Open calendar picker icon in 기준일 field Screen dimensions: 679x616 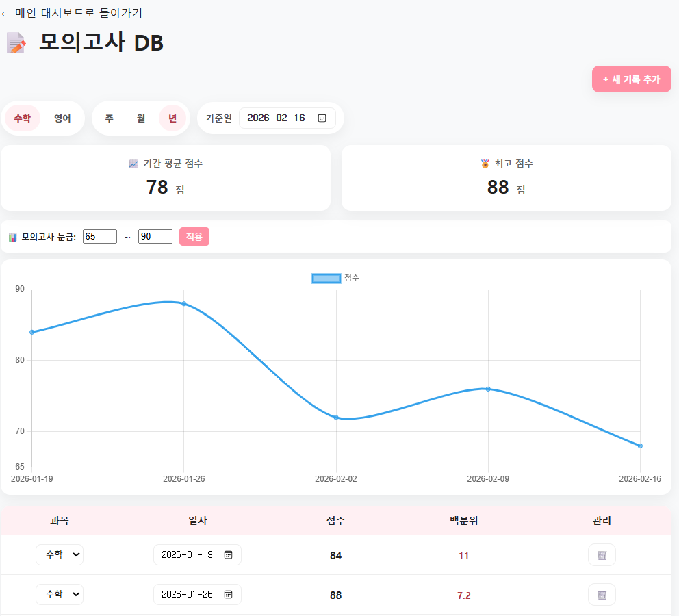pos(322,118)
